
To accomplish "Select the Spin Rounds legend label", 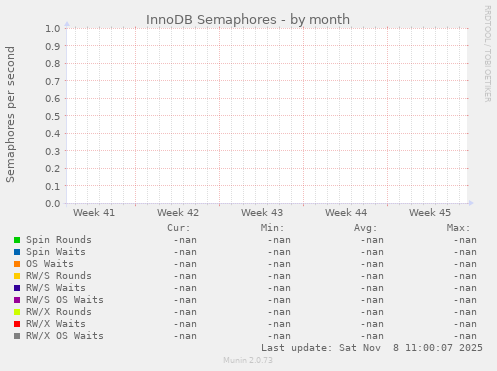I will [x=59, y=240].
